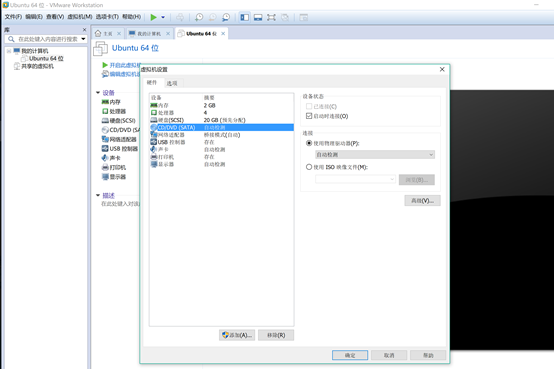Click the send Ctrl+Alt+Del toolbar icon
554x369 pixels.
[180, 17]
